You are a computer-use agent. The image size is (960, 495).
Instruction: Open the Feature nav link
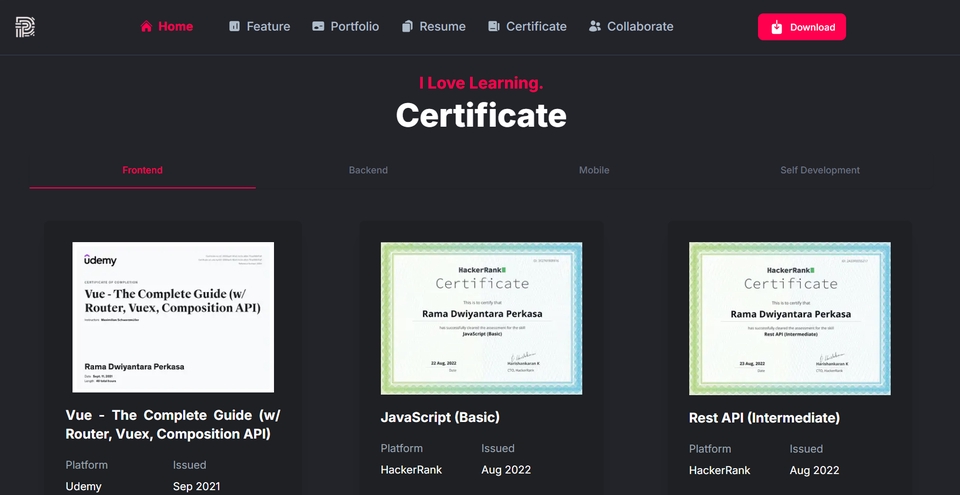click(260, 26)
